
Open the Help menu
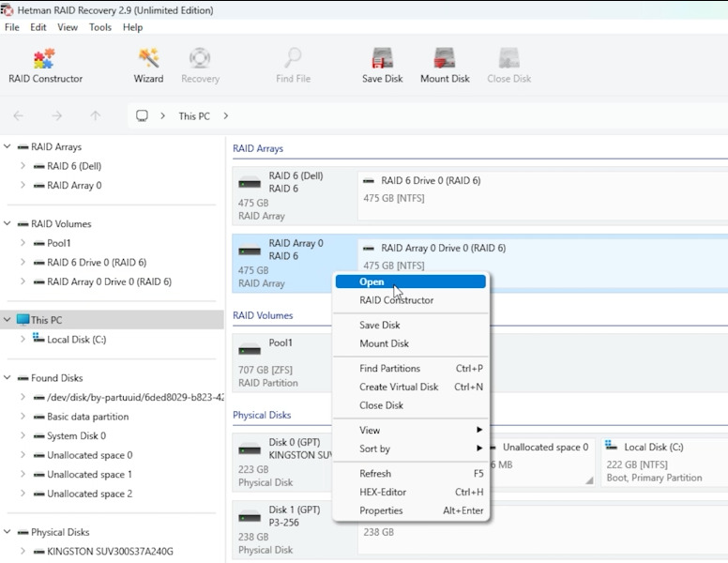coord(132,27)
